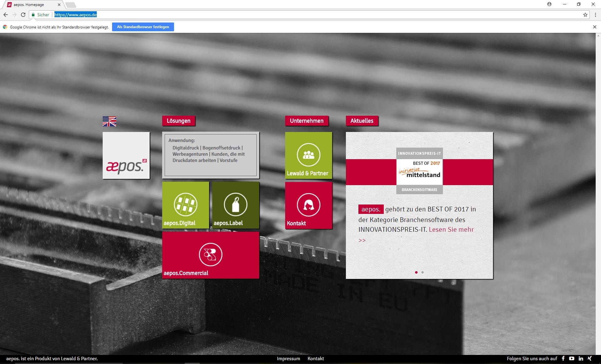Open the Aktuelles menu heading
The image size is (601, 364).
(x=362, y=121)
